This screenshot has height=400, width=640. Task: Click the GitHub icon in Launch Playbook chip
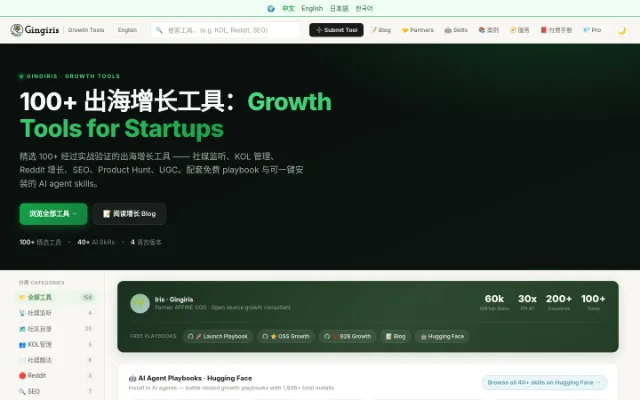(191, 336)
